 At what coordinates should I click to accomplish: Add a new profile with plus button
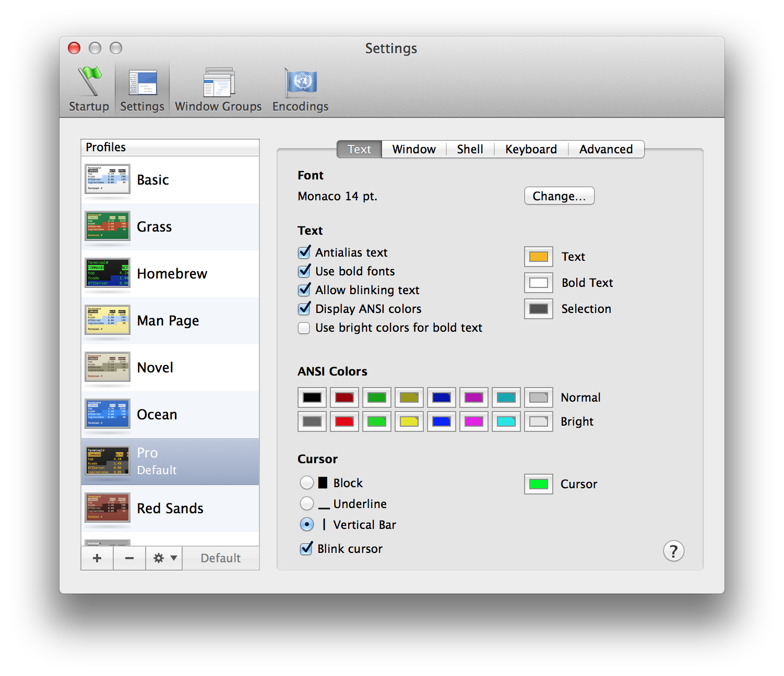coord(97,558)
